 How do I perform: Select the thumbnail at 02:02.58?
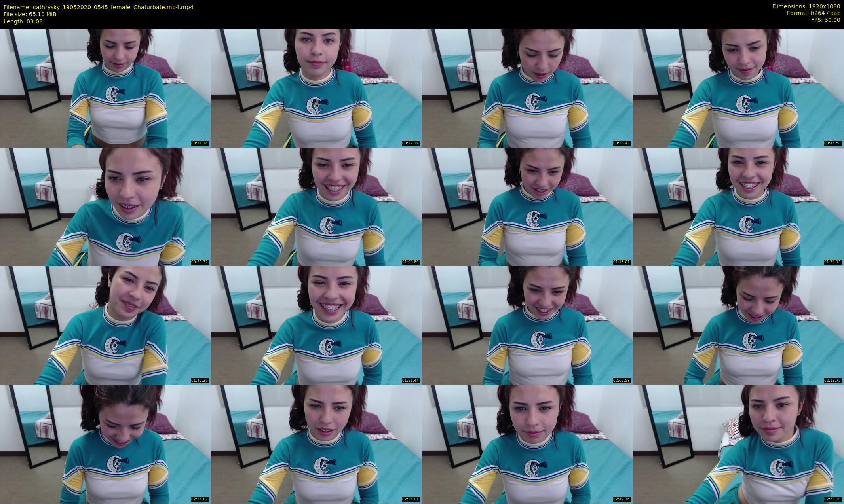pos(527,325)
